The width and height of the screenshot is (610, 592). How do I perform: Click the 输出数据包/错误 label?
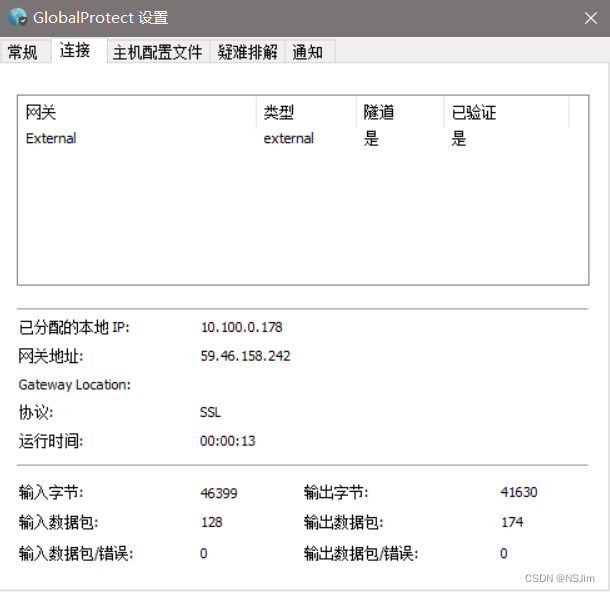point(361,553)
